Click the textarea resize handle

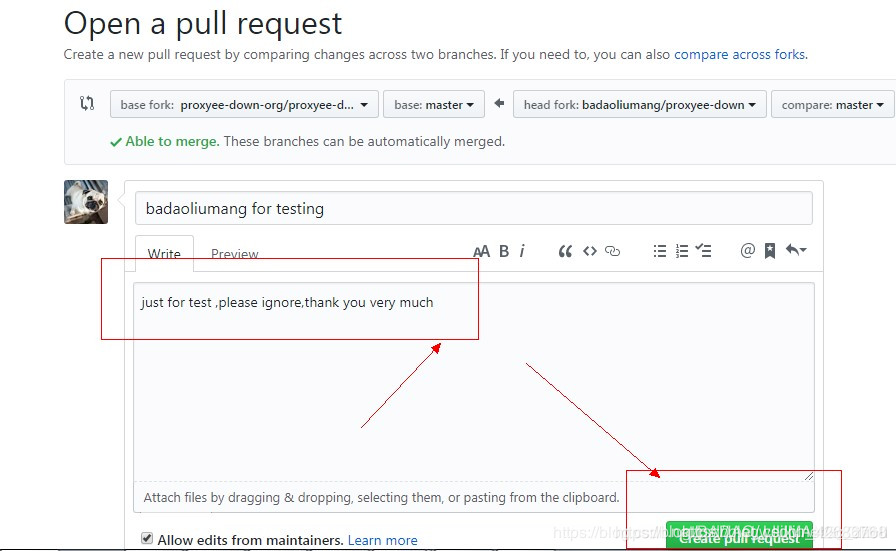[809, 476]
